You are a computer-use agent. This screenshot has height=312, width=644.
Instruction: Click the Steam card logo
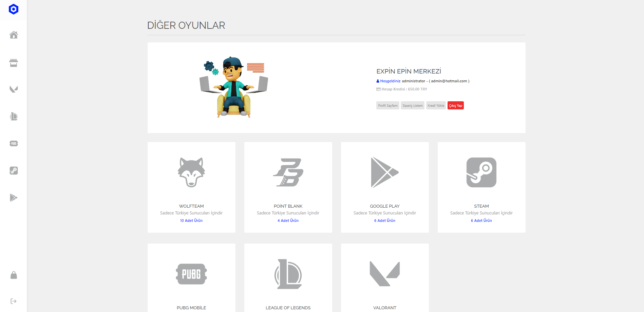point(481,172)
